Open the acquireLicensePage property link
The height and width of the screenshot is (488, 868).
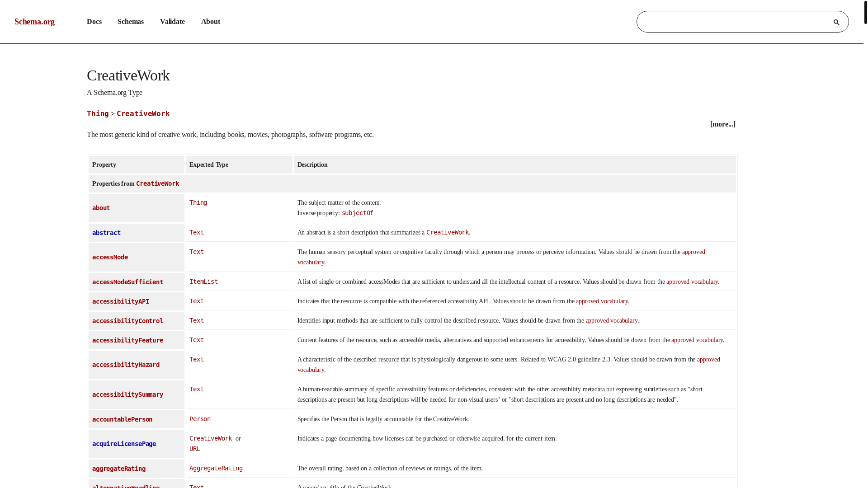(124, 444)
